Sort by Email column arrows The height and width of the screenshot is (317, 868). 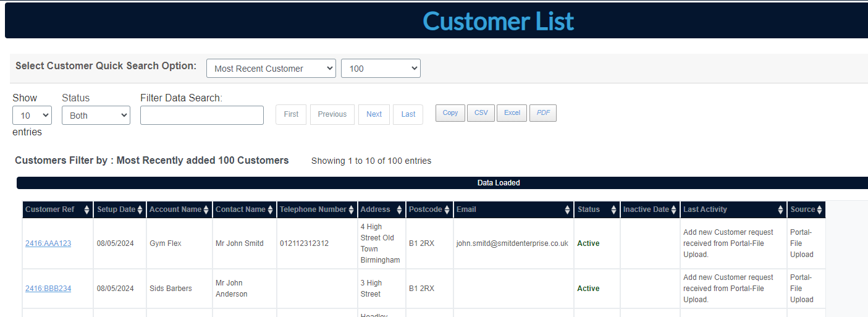tap(567, 210)
